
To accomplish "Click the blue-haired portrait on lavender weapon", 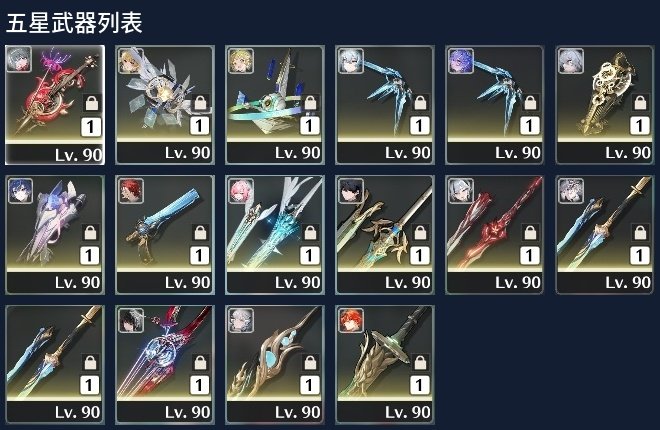I will point(20,191).
